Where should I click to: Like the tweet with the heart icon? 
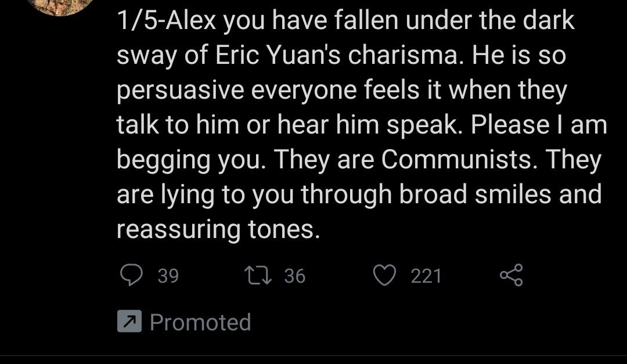(385, 275)
